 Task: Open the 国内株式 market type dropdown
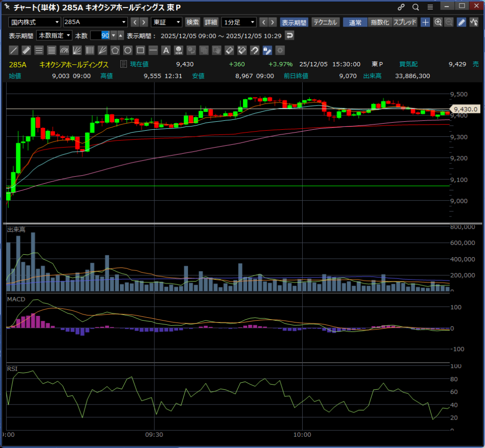click(35, 22)
